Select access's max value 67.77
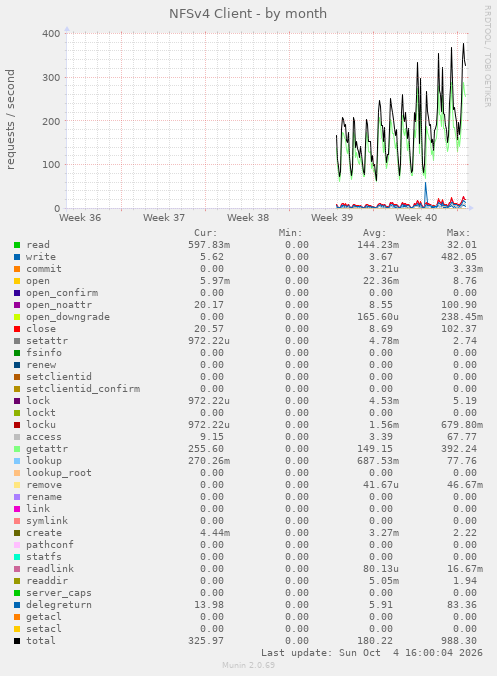 click(462, 437)
